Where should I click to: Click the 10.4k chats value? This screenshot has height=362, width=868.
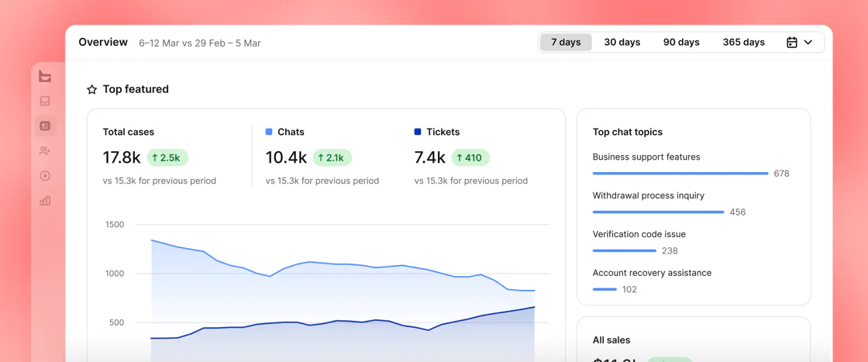[x=286, y=158]
